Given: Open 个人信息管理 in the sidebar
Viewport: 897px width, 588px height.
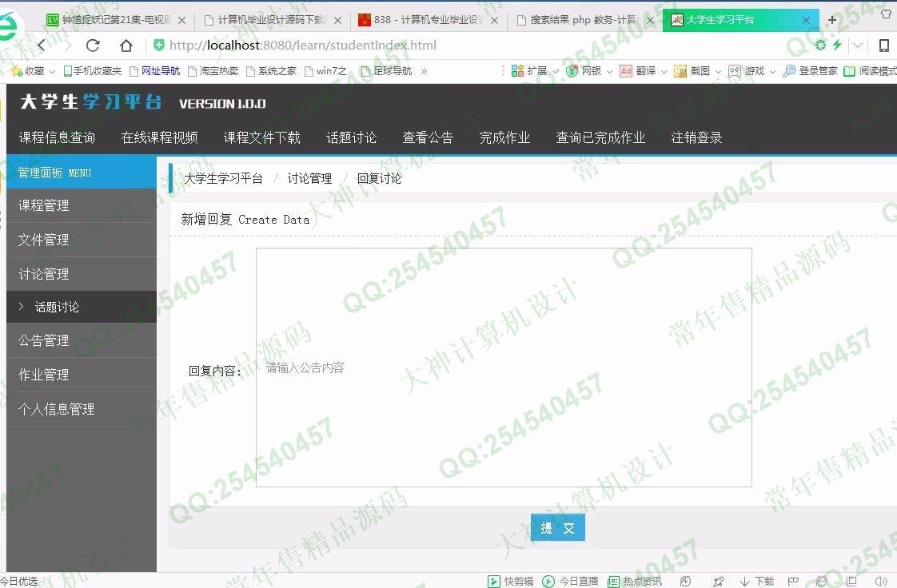Looking at the screenshot, I should click(x=82, y=409).
